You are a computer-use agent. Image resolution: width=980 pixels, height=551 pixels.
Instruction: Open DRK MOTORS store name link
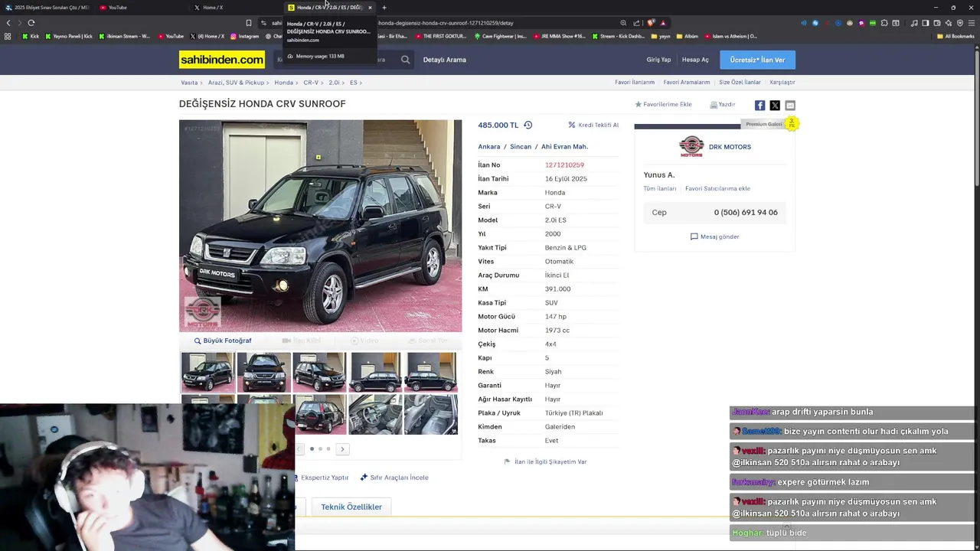point(730,147)
